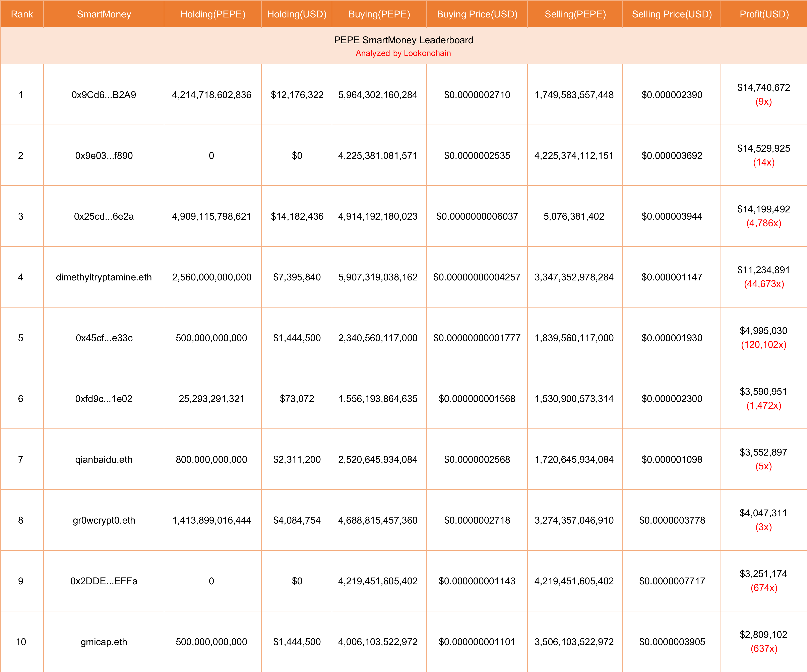Click the gmicap.eth wallet entry

click(x=104, y=642)
